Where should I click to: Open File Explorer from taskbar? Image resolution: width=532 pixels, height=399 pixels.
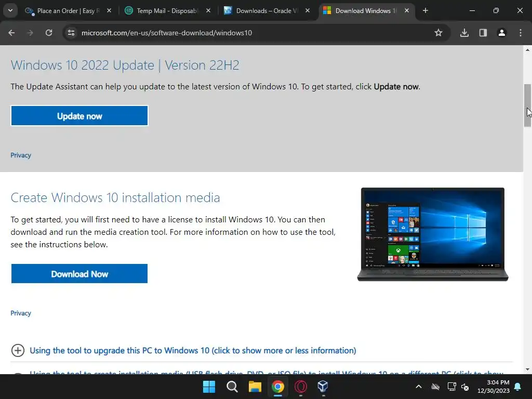[255, 387]
